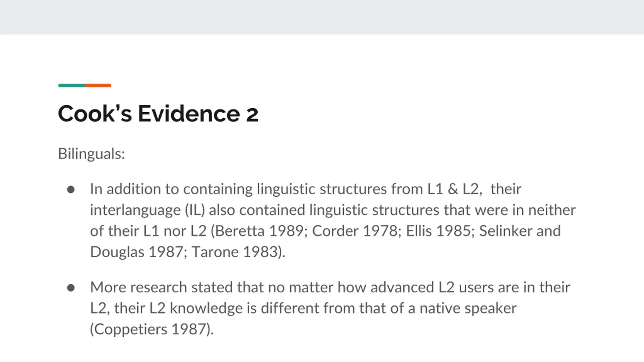Click the Selinker and citation text

(x=520, y=231)
